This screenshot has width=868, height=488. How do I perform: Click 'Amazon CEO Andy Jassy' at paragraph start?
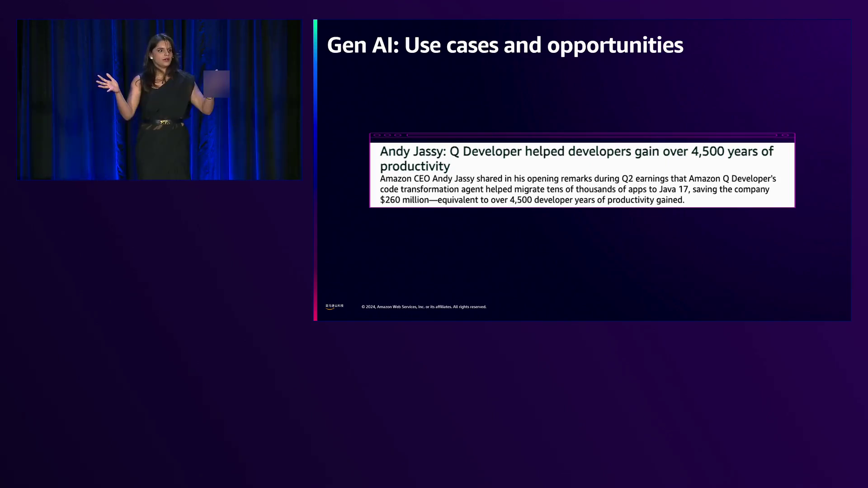click(427, 178)
